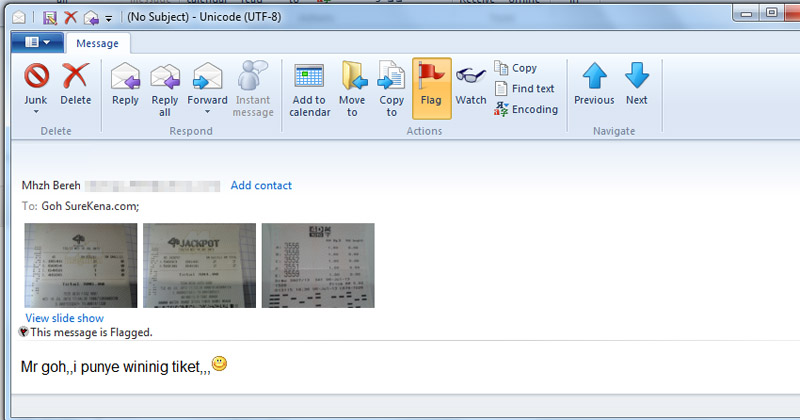
Task: Reply to the sender
Action: click(x=126, y=77)
